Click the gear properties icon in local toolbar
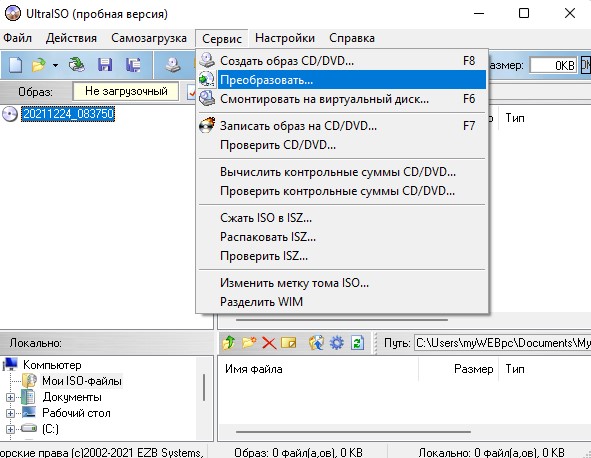This screenshot has height=458, width=591. coord(337,343)
